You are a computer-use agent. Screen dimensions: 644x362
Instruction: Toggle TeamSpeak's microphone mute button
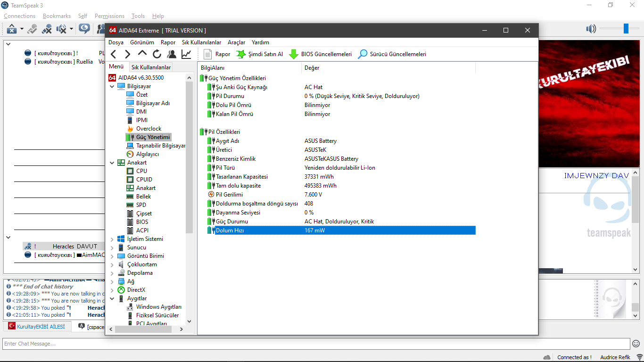pos(47,29)
